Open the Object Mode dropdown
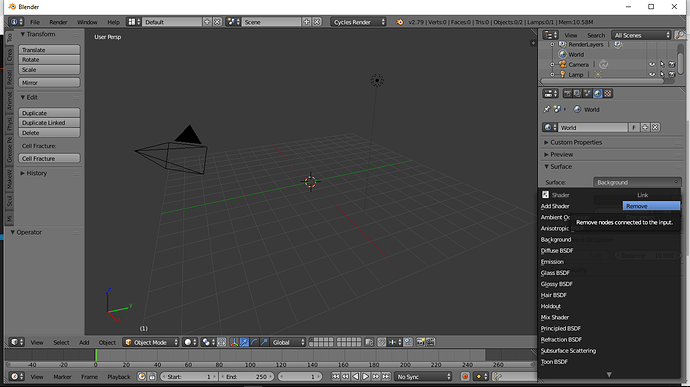Viewport: 690px width, 387px height. coord(151,342)
